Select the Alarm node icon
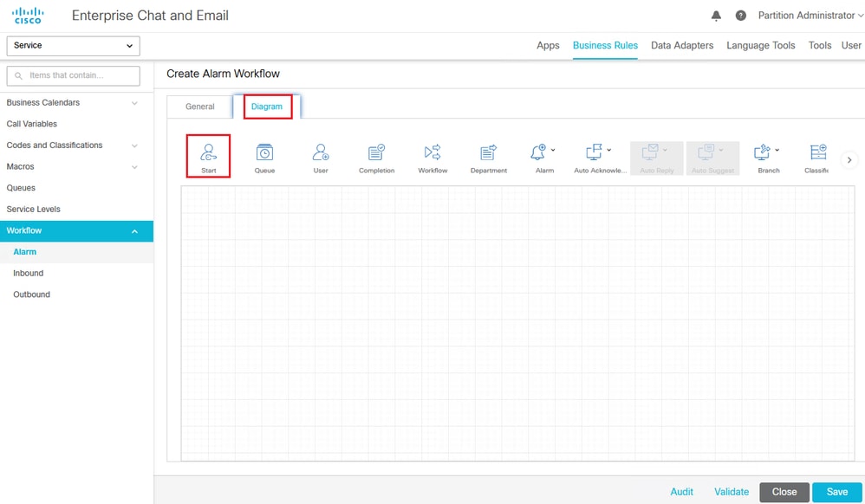This screenshot has width=865, height=504. click(x=538, y=152)
